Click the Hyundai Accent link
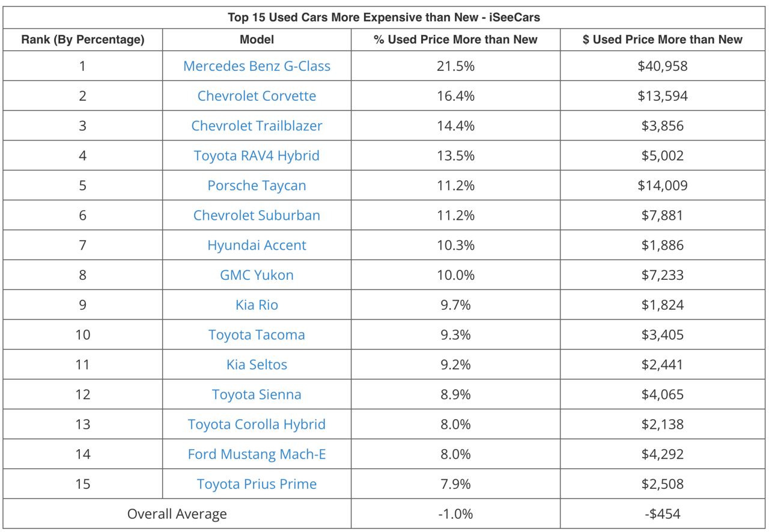This screenshot has width=769, height=532. pos(257,246)
